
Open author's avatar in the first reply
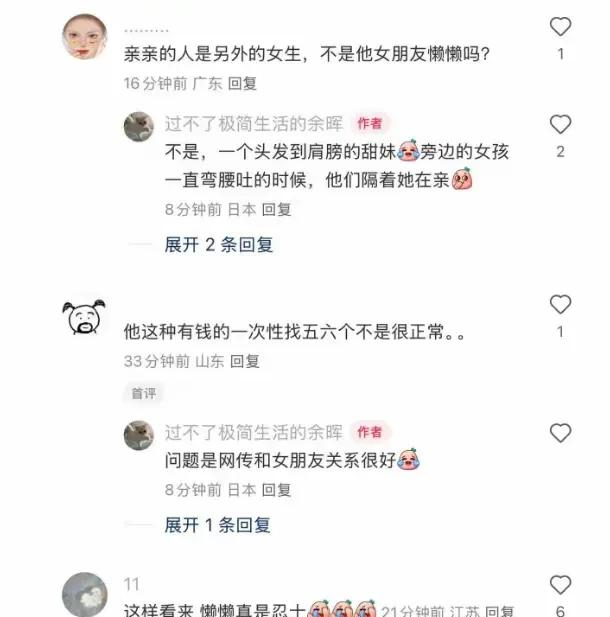(x=139, y=127)
